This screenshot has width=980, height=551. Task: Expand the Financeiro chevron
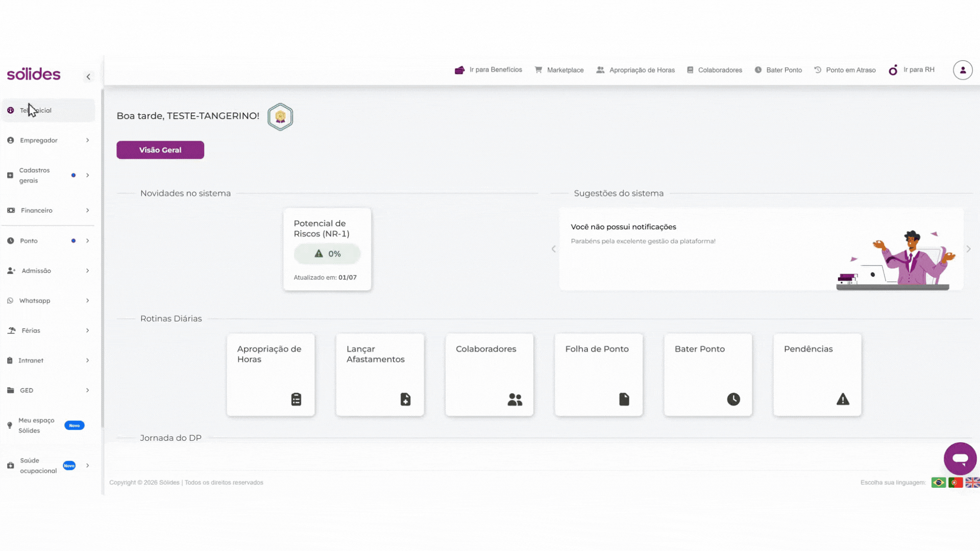point(88,210)
